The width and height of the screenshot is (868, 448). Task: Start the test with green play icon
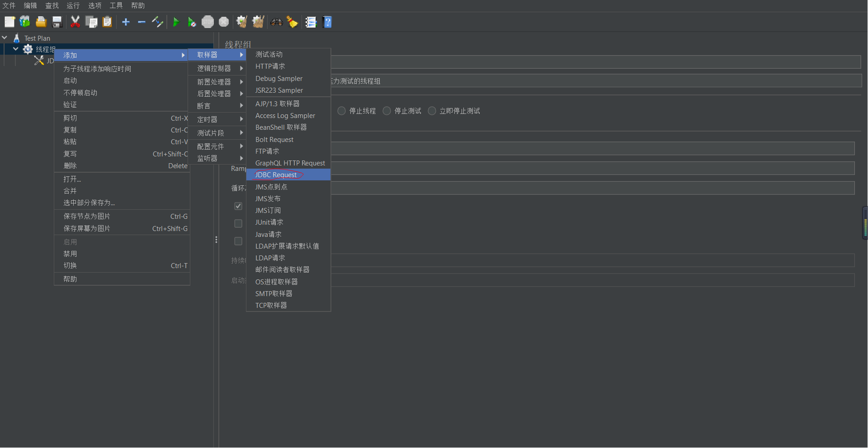pyautogui.click(x=176, y=22)
